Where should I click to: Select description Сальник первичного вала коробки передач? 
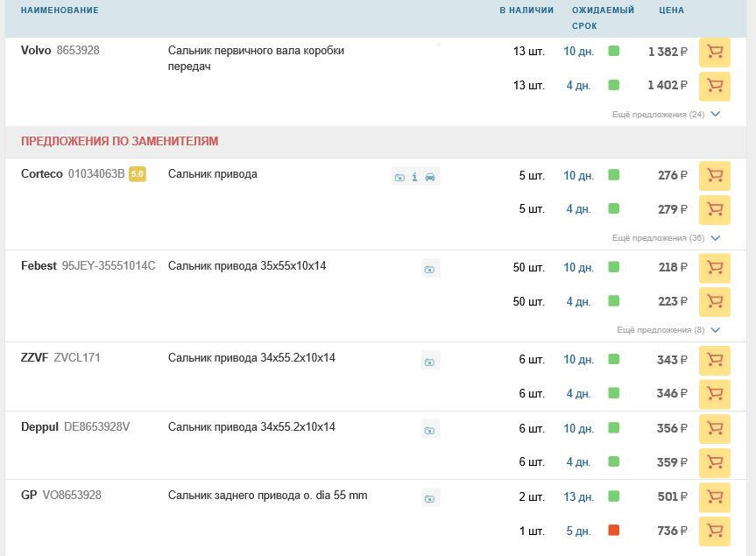click(x=256, y=59)
